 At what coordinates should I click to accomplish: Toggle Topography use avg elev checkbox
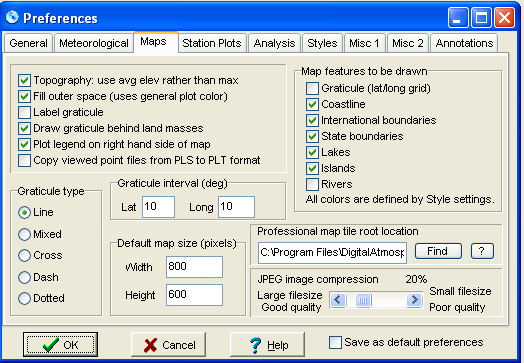(24, 81)
